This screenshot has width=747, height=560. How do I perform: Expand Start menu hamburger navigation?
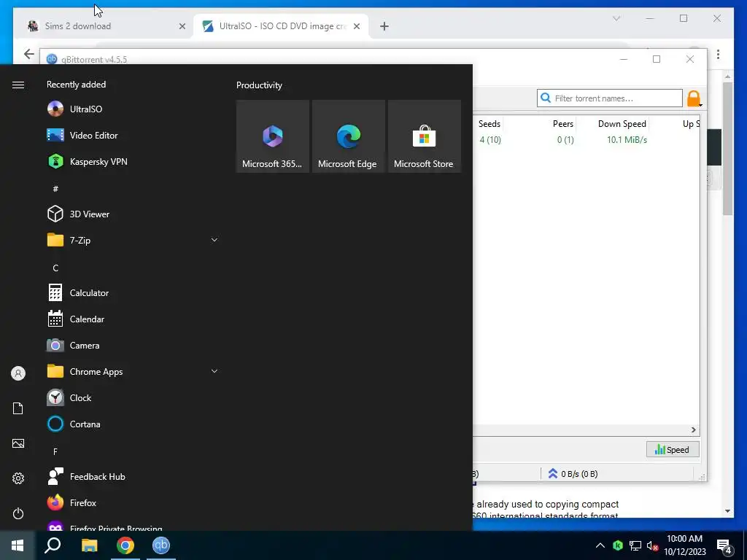tap(18, 85)
